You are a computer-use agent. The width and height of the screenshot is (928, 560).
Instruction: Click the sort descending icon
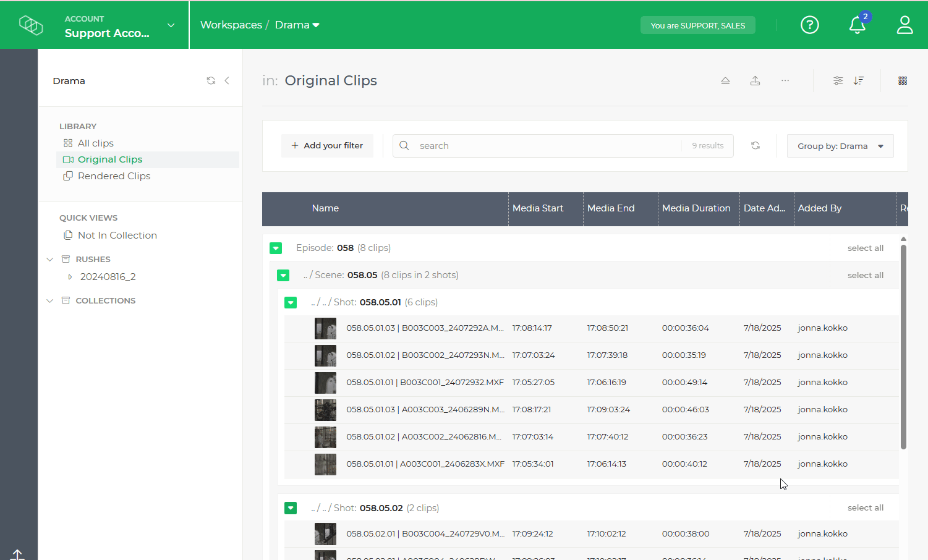tap(859, 80)
